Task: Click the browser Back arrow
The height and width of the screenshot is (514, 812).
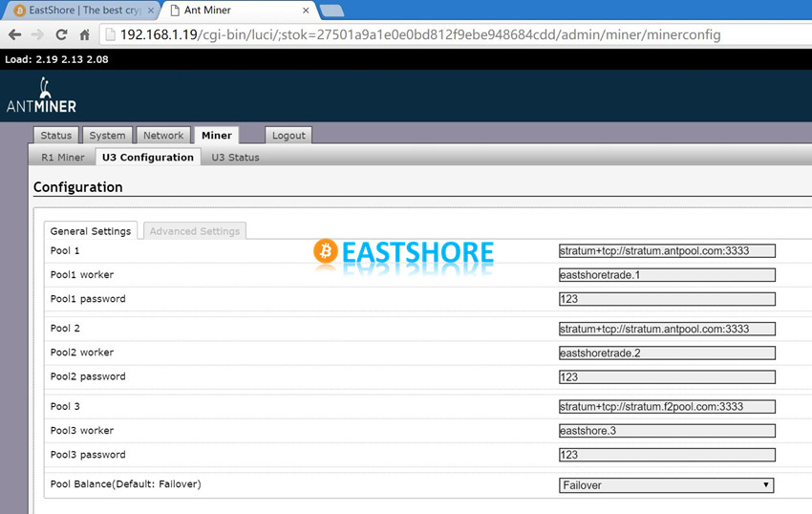Action: 15,34
